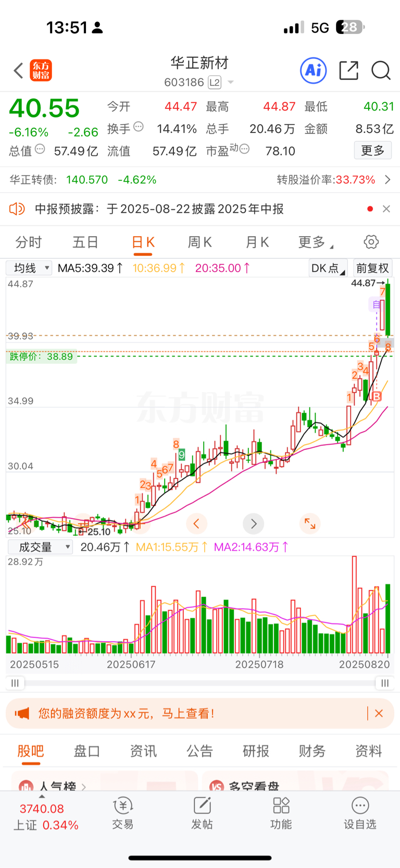Toggle the 前复权 adjustment button
Screen dimensions: 400x868
pos(372,268)
